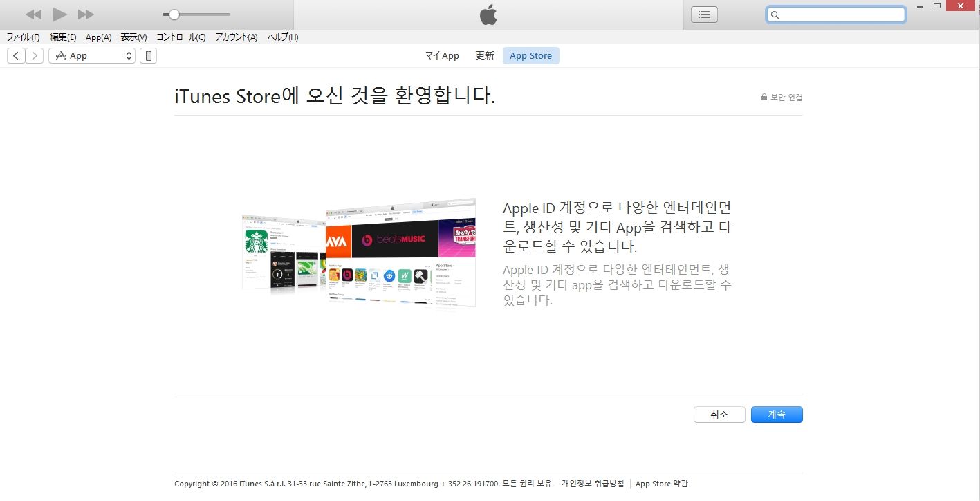Click the iPhone device icon
Screen dimensions: 980x501
(148, 56)
